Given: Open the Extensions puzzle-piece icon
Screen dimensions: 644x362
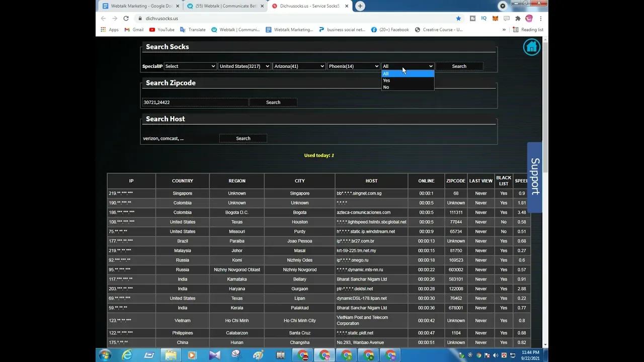Looking at the screenshot, I should (518, 19).
